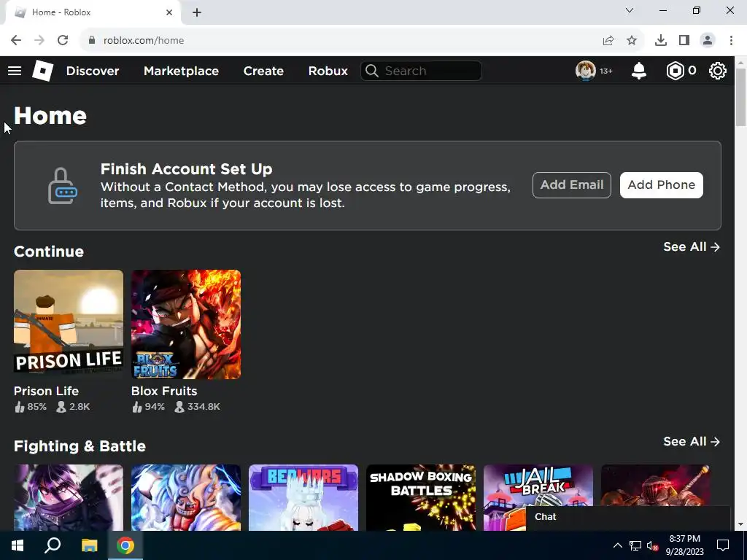
Task: Expand the Chat panel
Action: pos(628,518)
